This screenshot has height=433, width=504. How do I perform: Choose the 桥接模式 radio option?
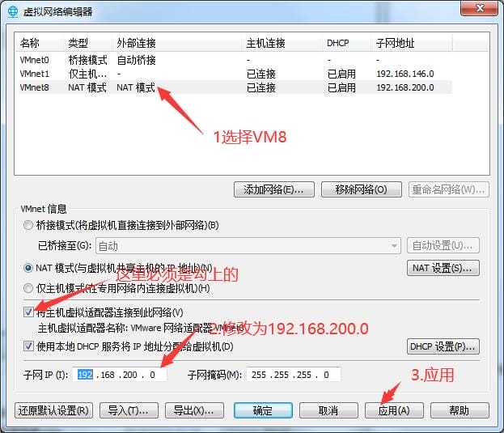(x=29, y=225)
